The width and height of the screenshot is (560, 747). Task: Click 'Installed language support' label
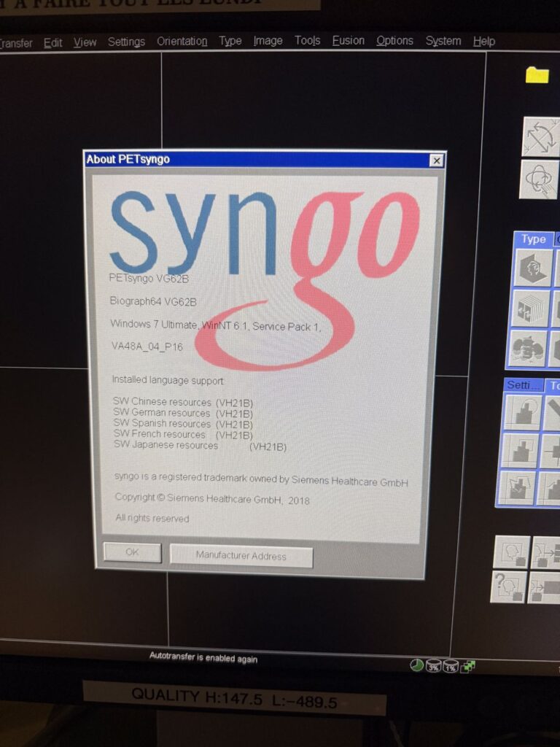point(168,380)
